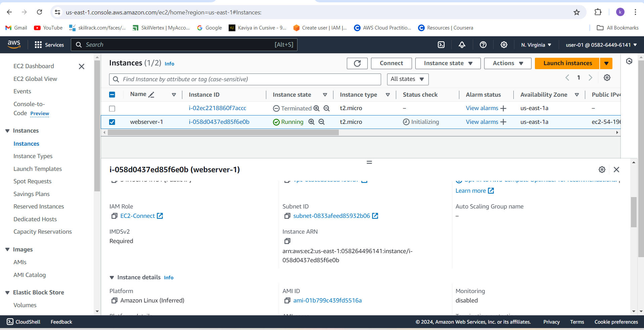
Task: Open Launch instances split arrow
Action: pyautogui.click(x=606, y=63)
